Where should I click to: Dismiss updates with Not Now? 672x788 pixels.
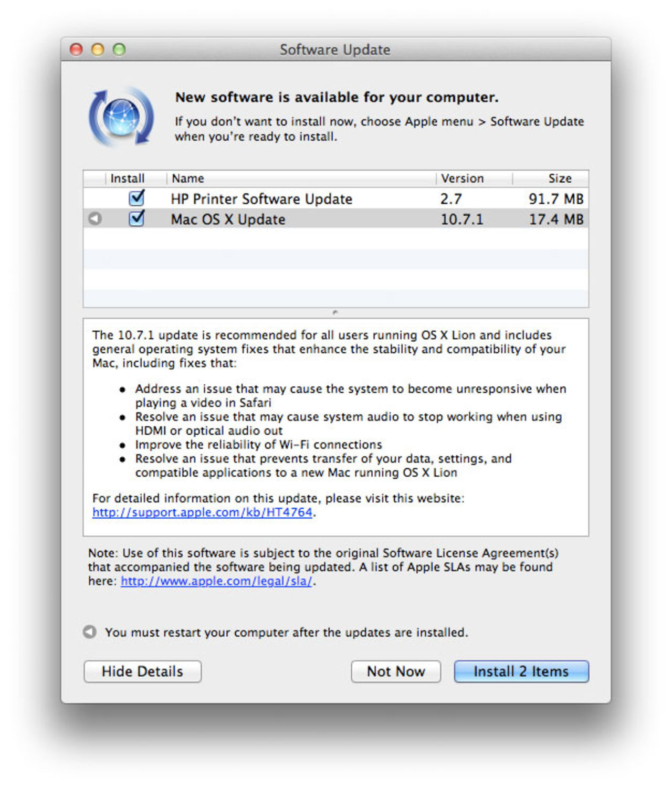396,671
